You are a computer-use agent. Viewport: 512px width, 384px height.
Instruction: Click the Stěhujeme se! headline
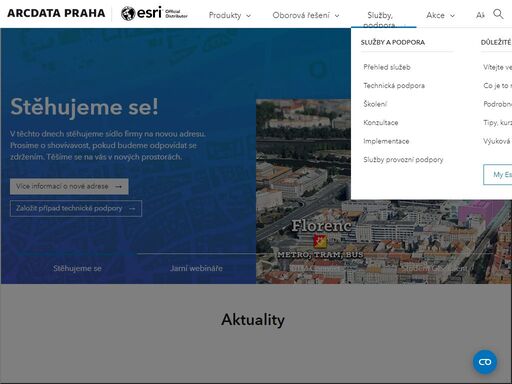point(84,107)
